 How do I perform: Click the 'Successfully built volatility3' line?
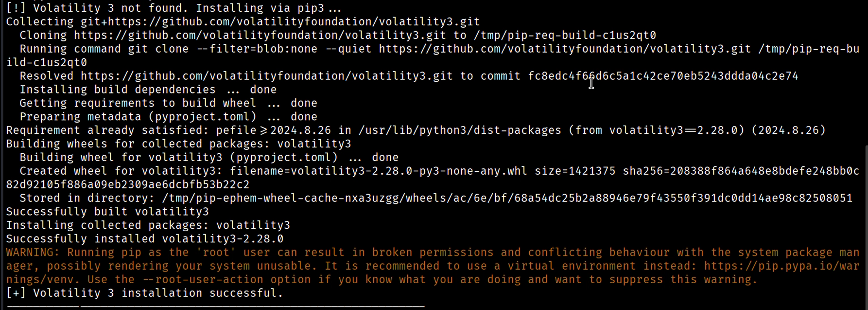point(107,212)
